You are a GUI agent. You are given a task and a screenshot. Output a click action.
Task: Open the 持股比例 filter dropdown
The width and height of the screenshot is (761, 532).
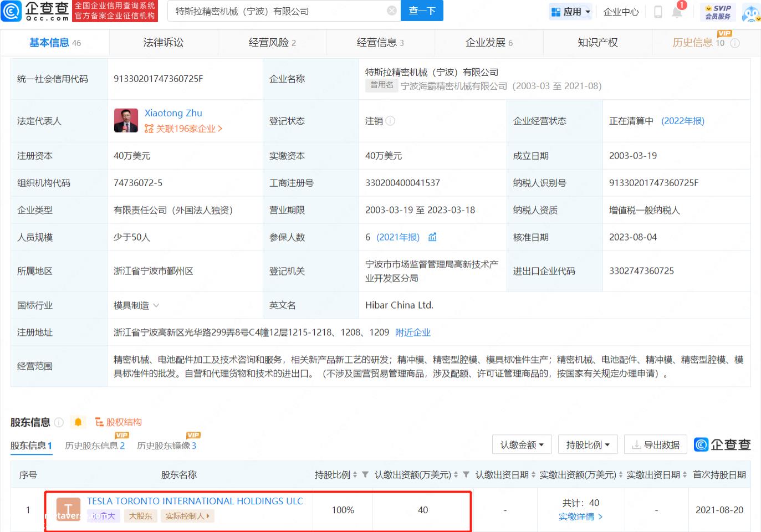pos(588,444)
